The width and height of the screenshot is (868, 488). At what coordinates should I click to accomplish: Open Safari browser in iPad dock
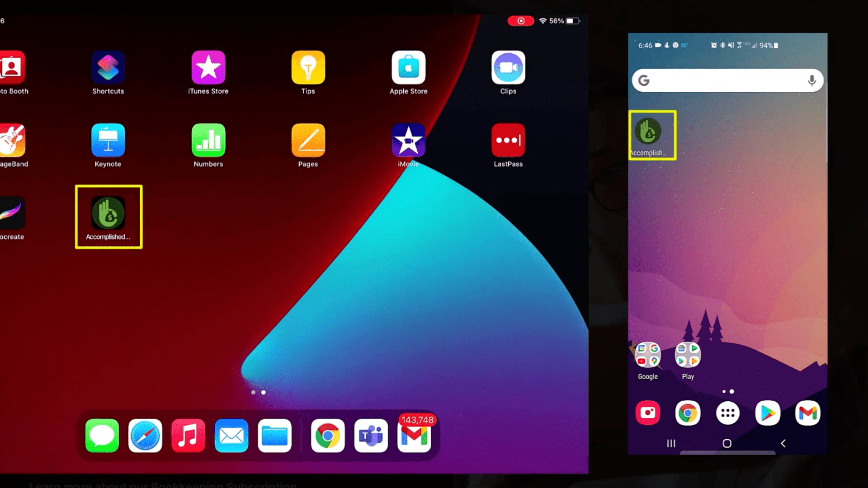pos(145,436)
